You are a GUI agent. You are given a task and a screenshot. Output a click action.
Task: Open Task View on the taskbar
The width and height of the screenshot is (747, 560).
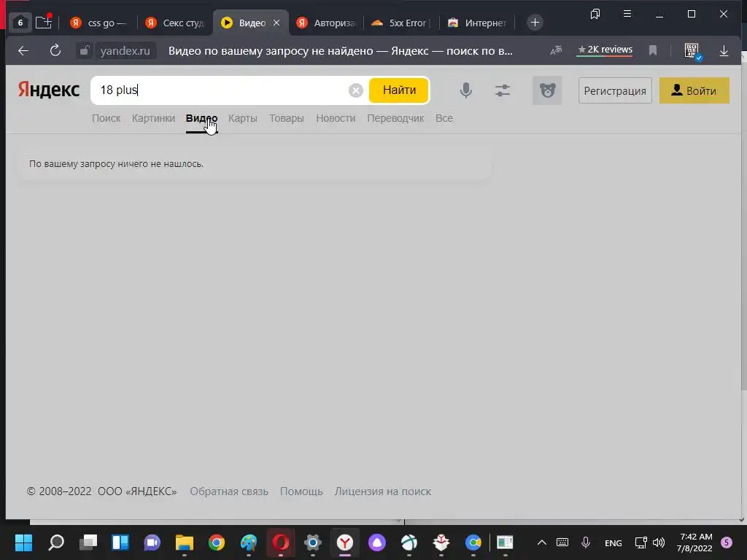(x=88, y=542)
